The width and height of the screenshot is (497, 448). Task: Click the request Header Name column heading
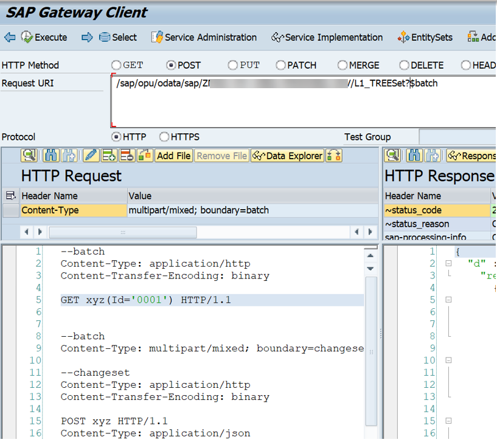pyautogui.click(x=74, y=196)
